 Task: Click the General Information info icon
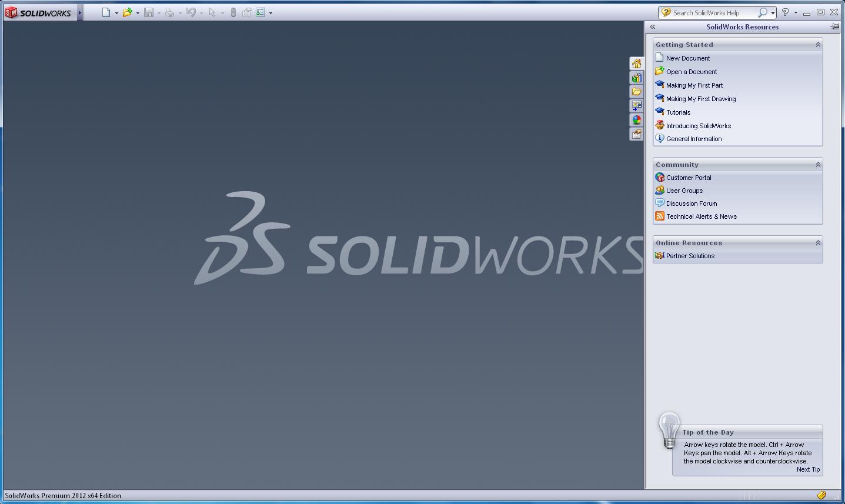point(660,138)
